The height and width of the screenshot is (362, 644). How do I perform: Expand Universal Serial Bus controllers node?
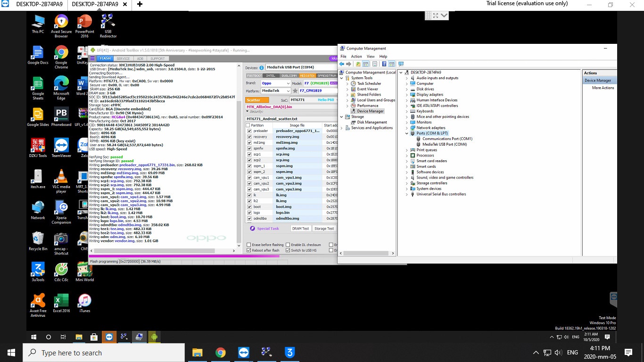point(407,194)
